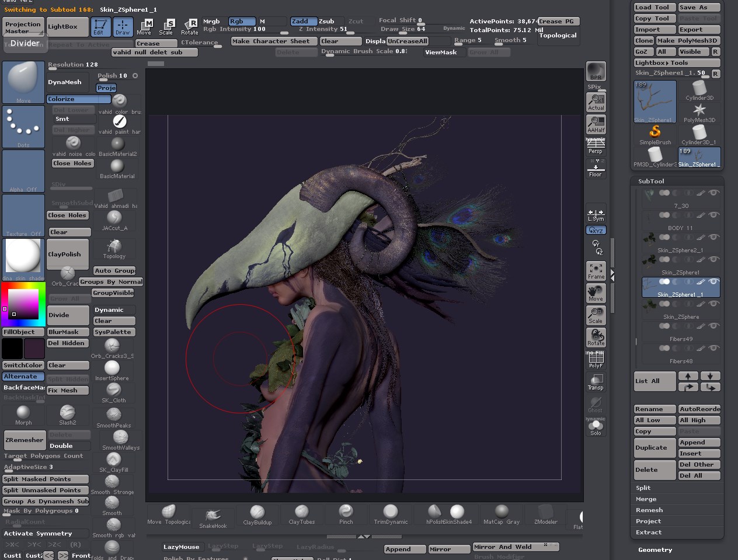Select the Scale view navigation icon

click(x=596, y=315)
